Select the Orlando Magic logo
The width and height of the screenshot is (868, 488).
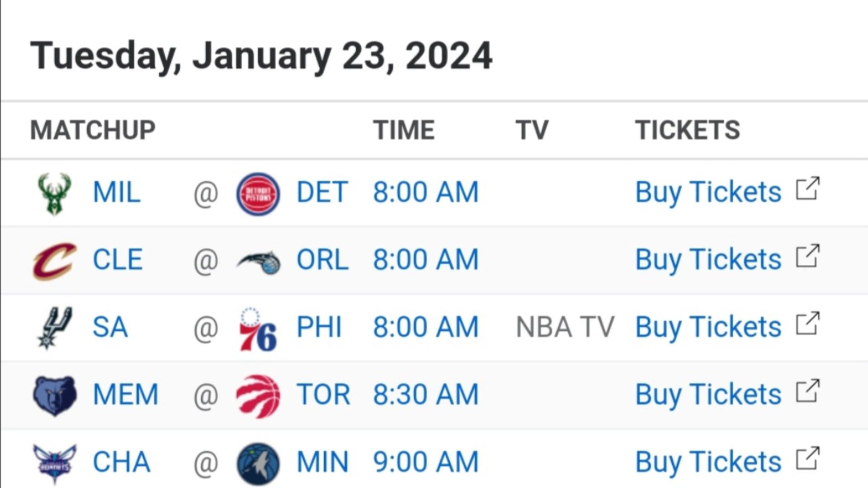pyautogui.click(x=258, y=262)
